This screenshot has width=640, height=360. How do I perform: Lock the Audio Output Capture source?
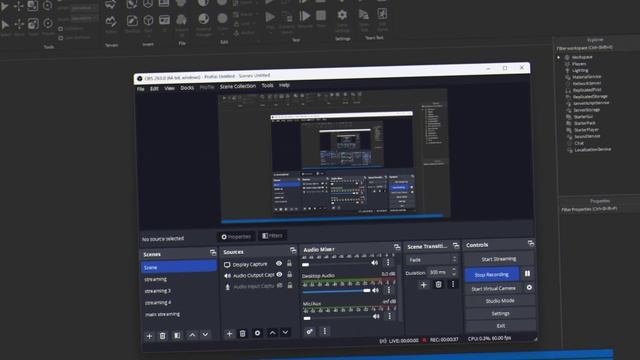(x=289, y=274)
